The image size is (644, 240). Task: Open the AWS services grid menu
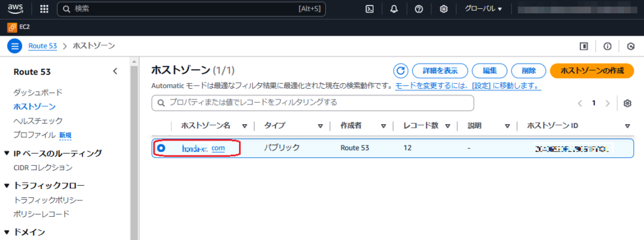[44, 9]
